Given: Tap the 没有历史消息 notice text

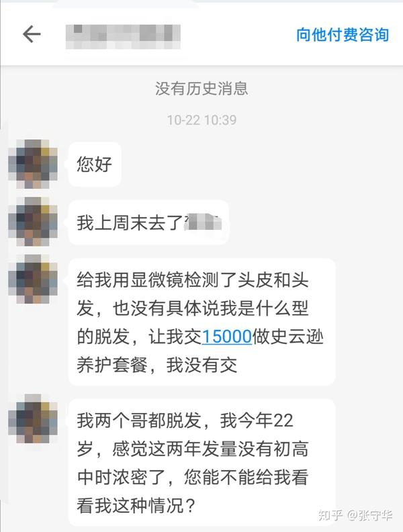Looking at the screenshot, I should coord(201,89).
